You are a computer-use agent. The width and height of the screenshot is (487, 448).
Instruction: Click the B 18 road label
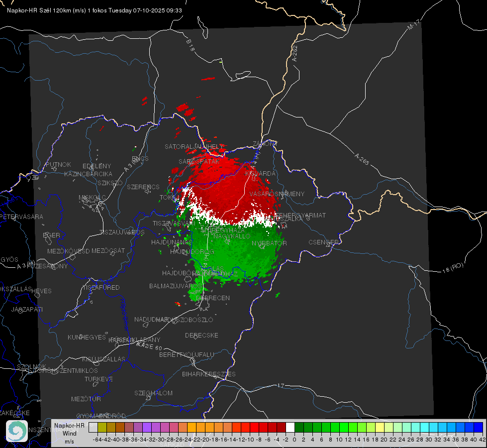191,45
